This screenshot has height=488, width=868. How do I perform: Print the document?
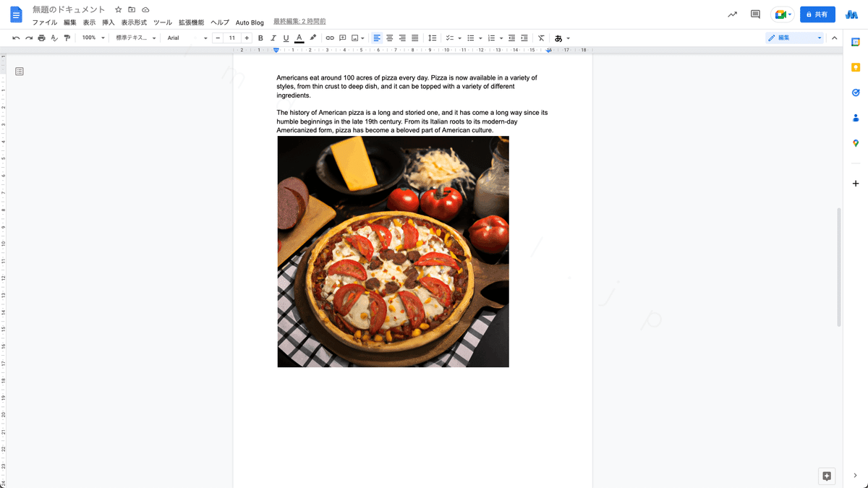(41, 38)
